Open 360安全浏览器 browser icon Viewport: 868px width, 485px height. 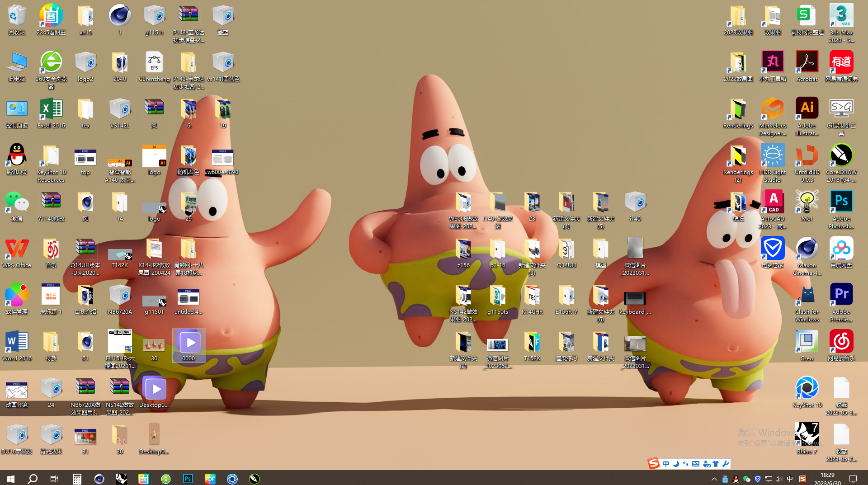(51, 70)
